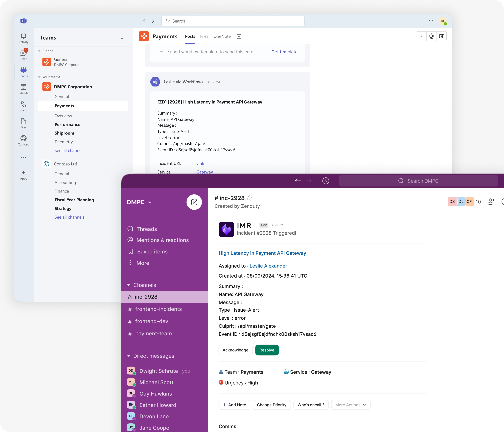Star the inc-2928 channel
The image size is (504, 432).
[249, 198]
